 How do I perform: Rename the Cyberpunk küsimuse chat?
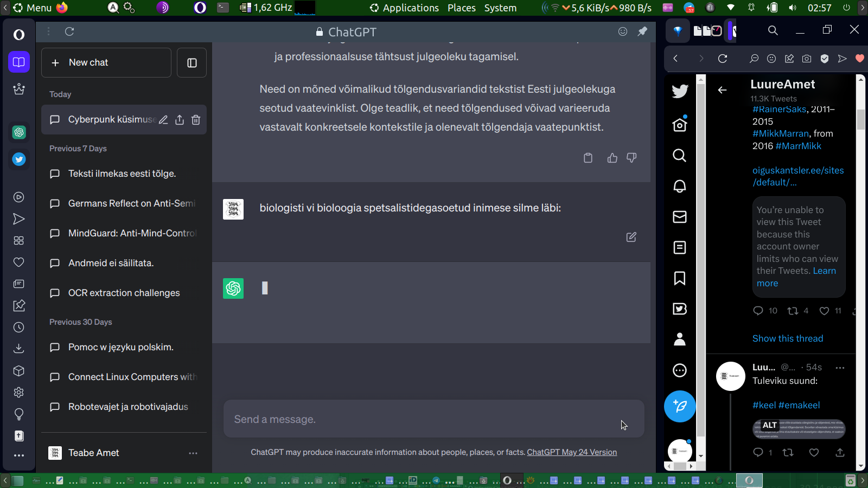163,120
